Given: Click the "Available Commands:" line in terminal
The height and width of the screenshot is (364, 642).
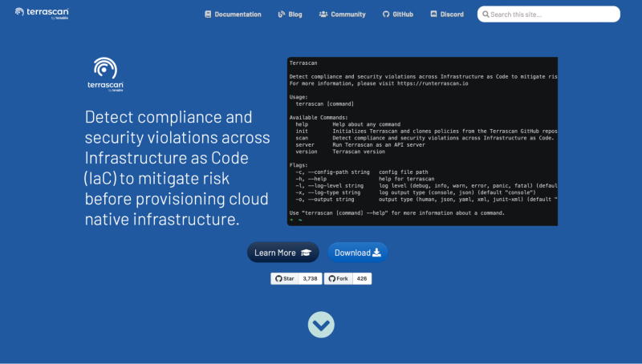Looking at the screenshot, I should pos(319,117).
